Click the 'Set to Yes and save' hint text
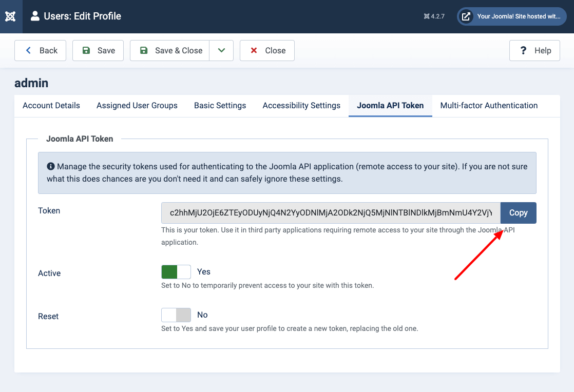 tap(290, 328)
